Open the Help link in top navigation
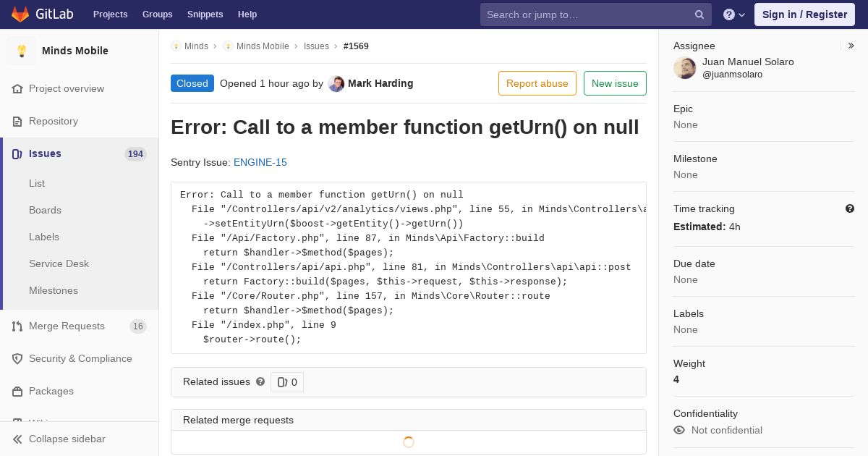Image resolution: width=868 pixels, height=456 pixels. [x=247, y=14]
